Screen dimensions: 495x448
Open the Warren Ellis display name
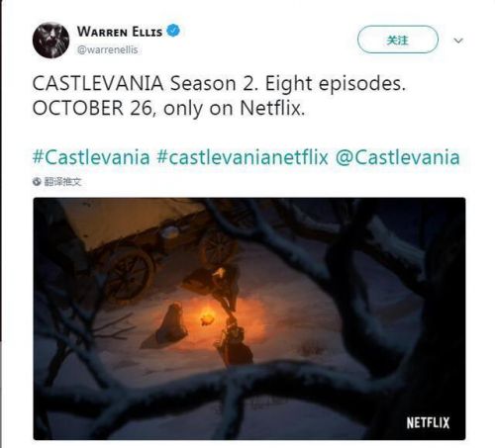coord(120,32)
